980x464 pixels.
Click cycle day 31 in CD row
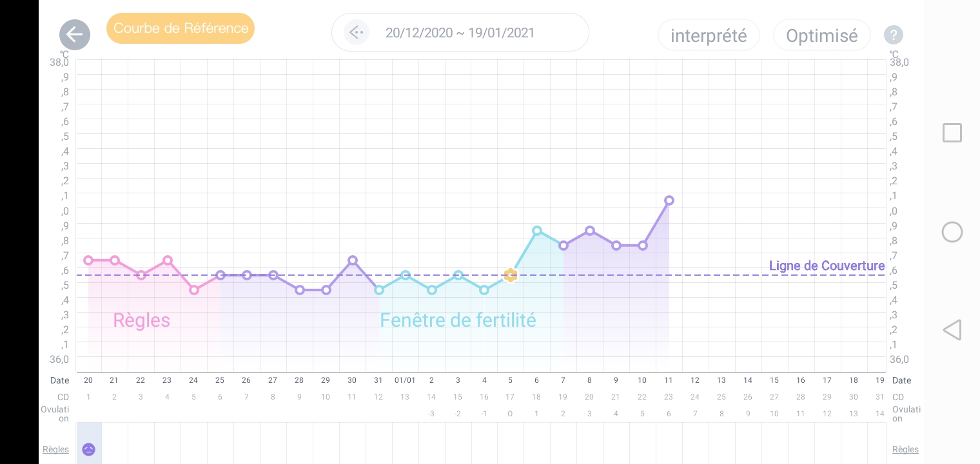[880, 397]
